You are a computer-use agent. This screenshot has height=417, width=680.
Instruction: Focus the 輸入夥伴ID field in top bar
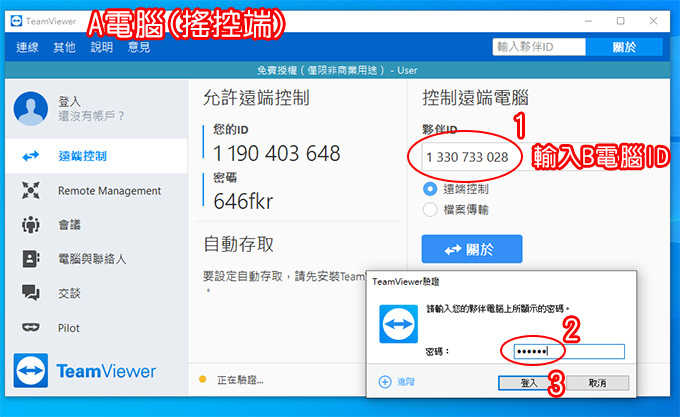[539, 47]
